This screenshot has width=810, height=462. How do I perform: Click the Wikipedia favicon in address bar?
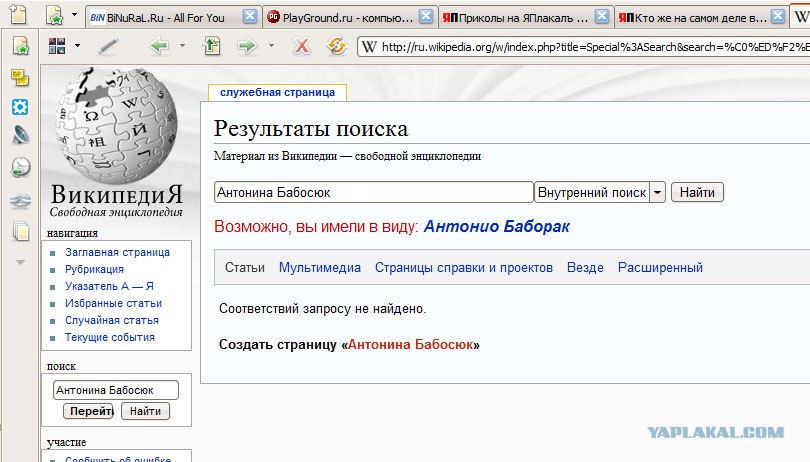tap(369, 47)
